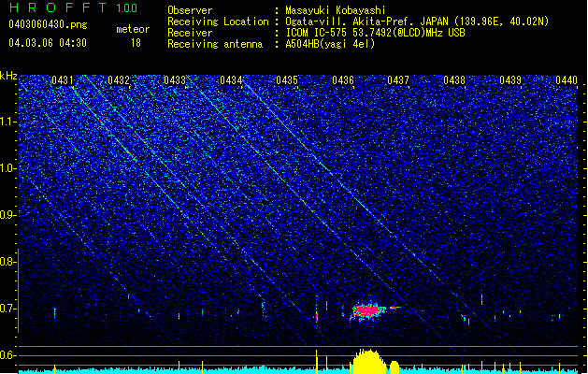Image resolution: width=588 pixels, height=374 pixels.
Task: Click the 'Receiving Location' label
Action: 218,22
